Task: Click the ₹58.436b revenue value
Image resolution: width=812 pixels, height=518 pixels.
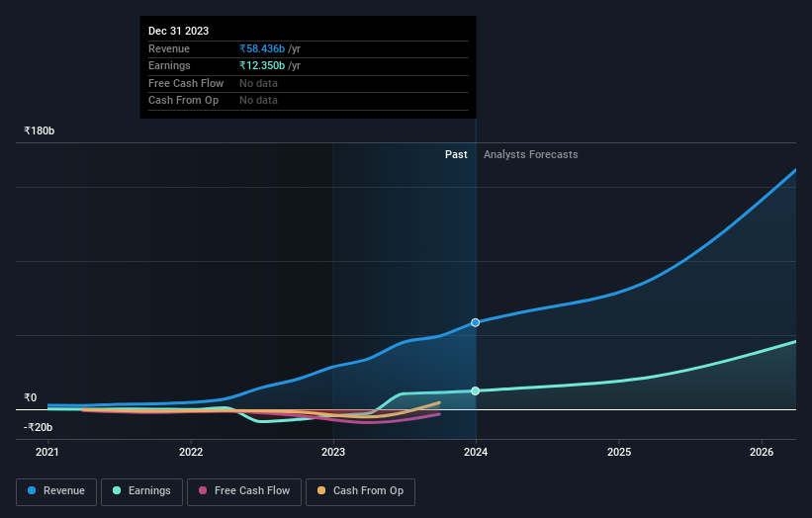Action: click(262, 48)
